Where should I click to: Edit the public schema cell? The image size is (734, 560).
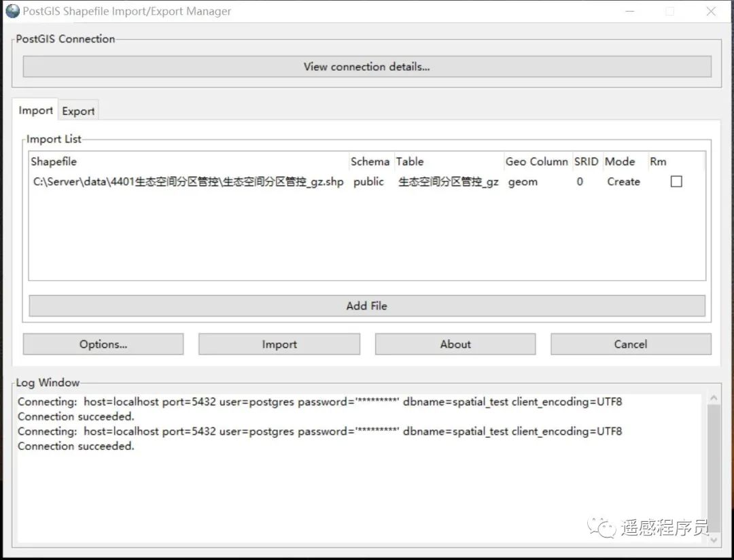tap(368, 181)
